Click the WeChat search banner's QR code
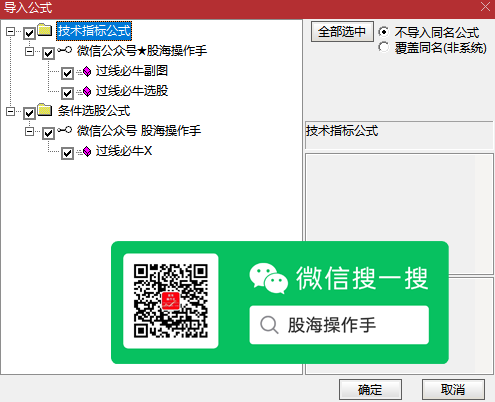The width and height of the screenshot is (495, 402). 171,301
